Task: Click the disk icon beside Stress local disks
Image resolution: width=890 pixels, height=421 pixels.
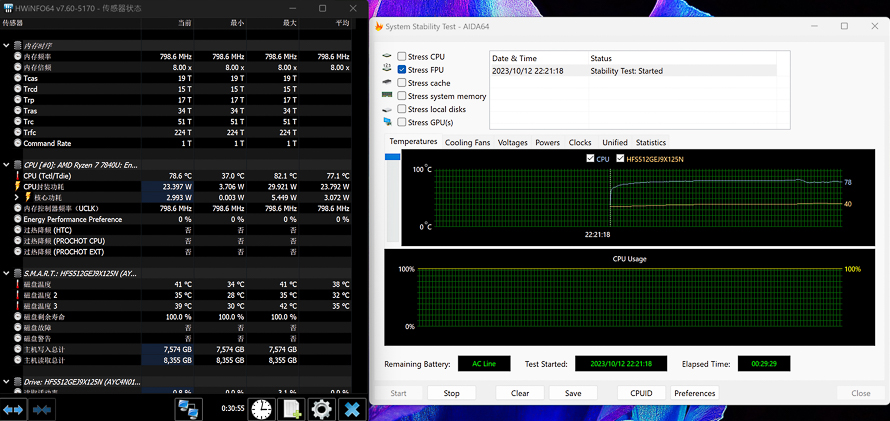Action: pos(387,109)
